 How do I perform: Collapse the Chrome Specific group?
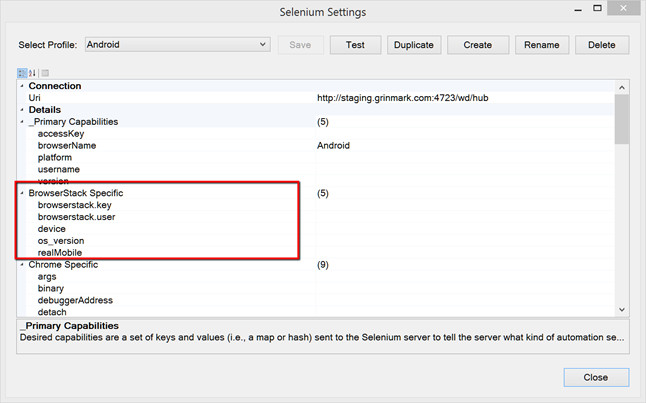[x=22, y=265]
